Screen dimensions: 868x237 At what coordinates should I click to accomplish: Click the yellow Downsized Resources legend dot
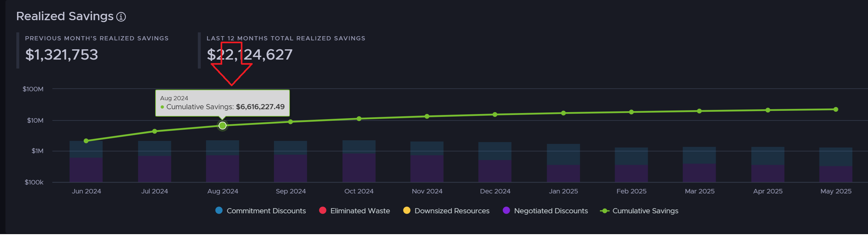(407, 210)
